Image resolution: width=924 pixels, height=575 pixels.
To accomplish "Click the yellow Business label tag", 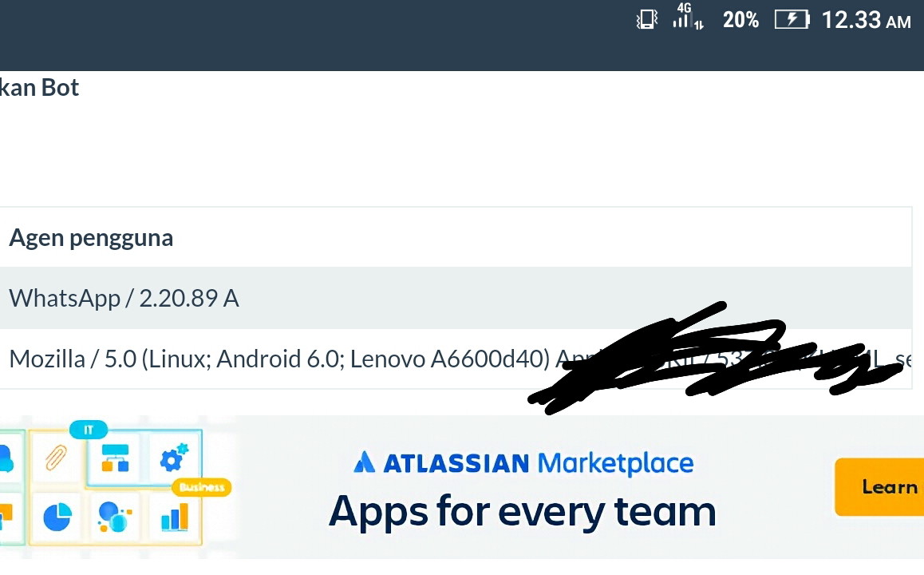I will [x=201, y=486].
